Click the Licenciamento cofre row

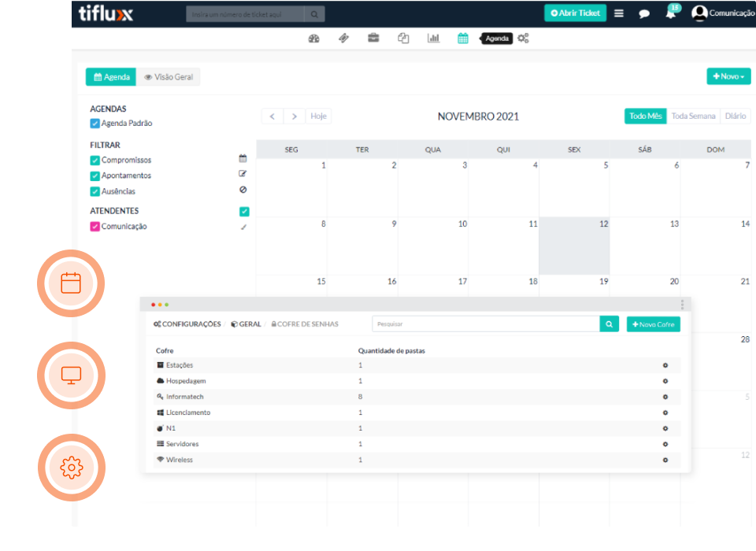coord(417,412)
